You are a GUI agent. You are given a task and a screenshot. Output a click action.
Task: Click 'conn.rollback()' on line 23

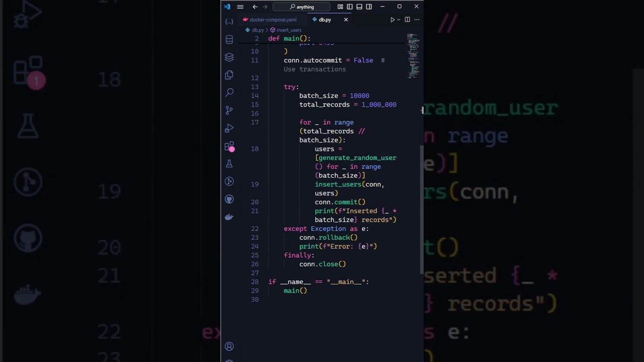(x=328, y=237)
